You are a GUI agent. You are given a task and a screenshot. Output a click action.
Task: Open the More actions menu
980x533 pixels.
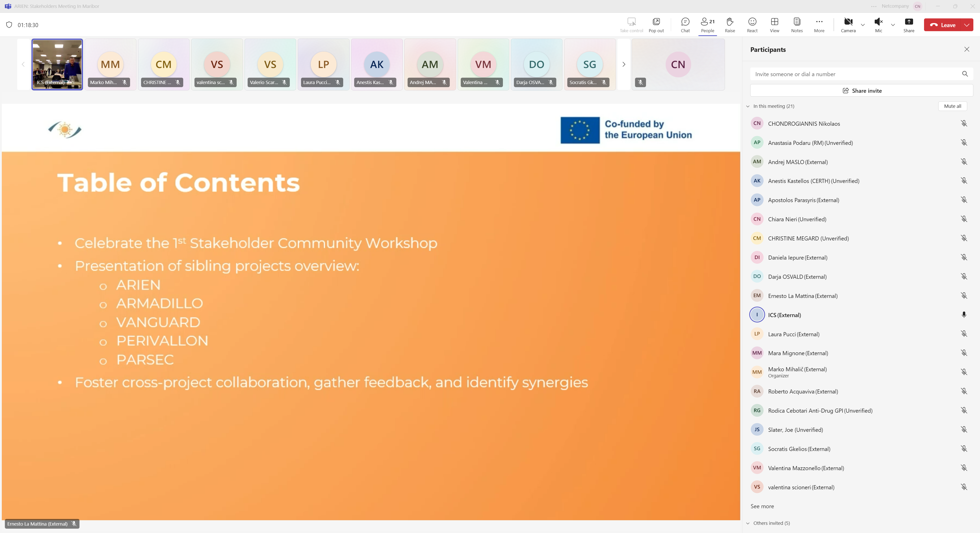tap(819, 25)
